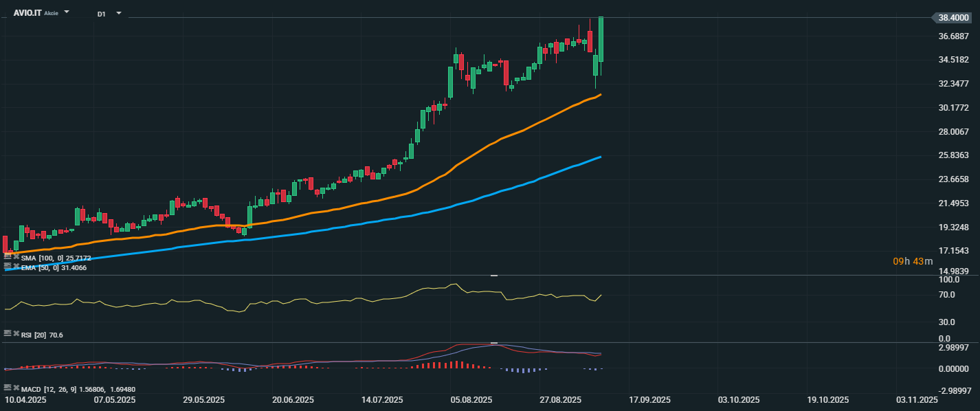Click the 32.3477 price axis label
980x411 pixels.
[954, 84]
